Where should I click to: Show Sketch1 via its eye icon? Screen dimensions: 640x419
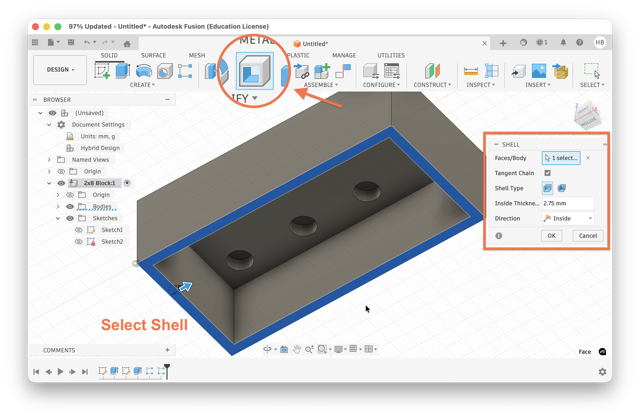point(79,230)
